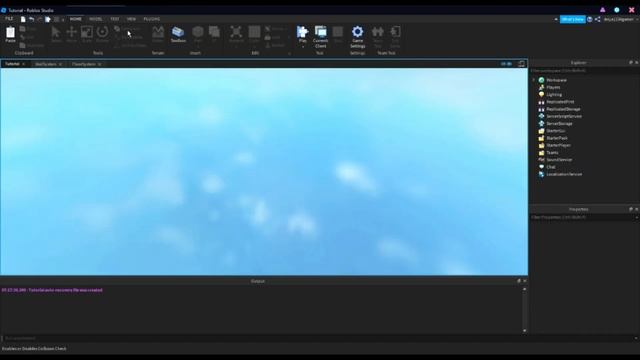Undock the Output panel
Image resolution: width=640 pixels, height=360 pixels.
tap(519, 281)
